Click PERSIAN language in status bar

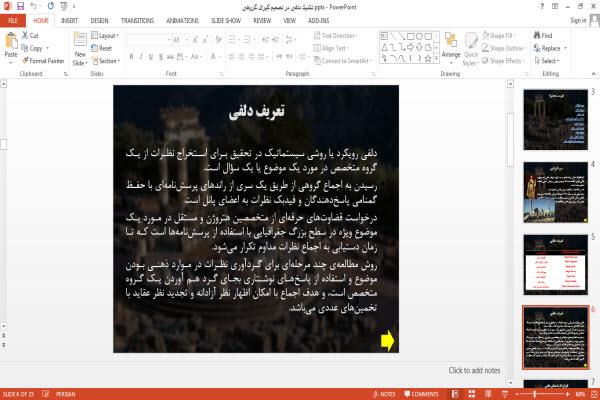click(x=65, y=394)
